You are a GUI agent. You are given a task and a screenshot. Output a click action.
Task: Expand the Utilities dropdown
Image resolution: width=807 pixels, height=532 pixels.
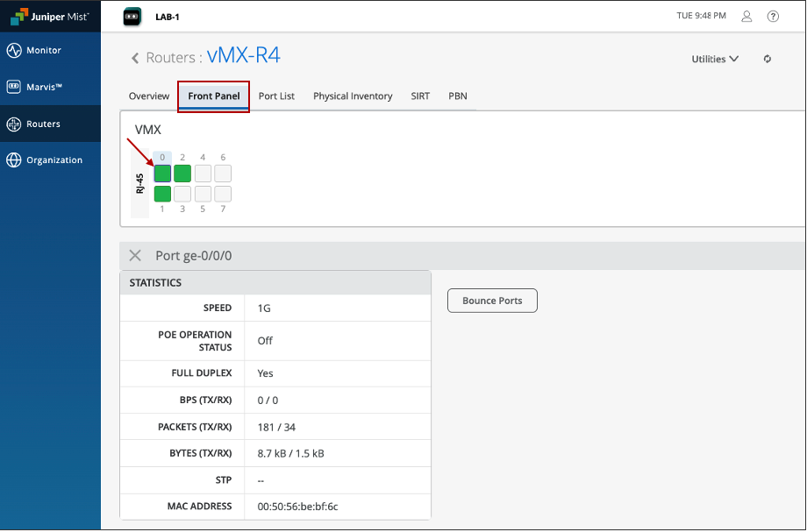pyautogui.click(x=715, y=60)
